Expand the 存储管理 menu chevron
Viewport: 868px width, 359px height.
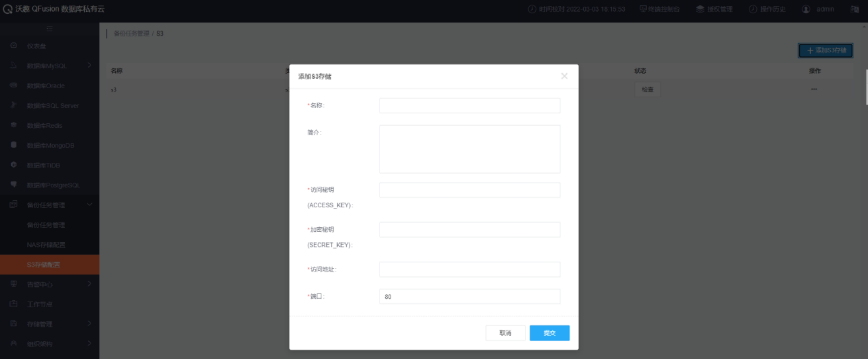[90, 323]
